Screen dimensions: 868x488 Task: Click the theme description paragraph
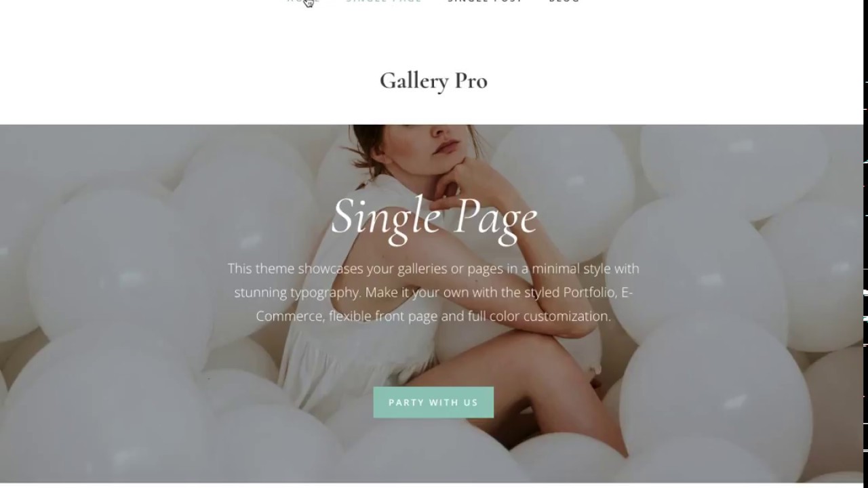click(433, 292)
